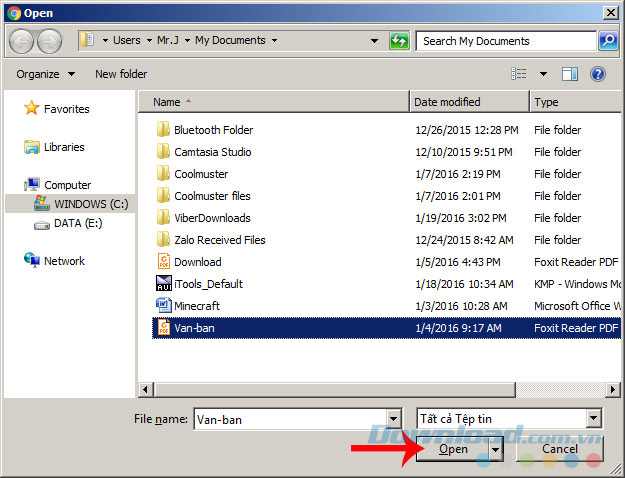Click the File name text field
Viewport: 625px width, 478px height.
coord(291,419)
